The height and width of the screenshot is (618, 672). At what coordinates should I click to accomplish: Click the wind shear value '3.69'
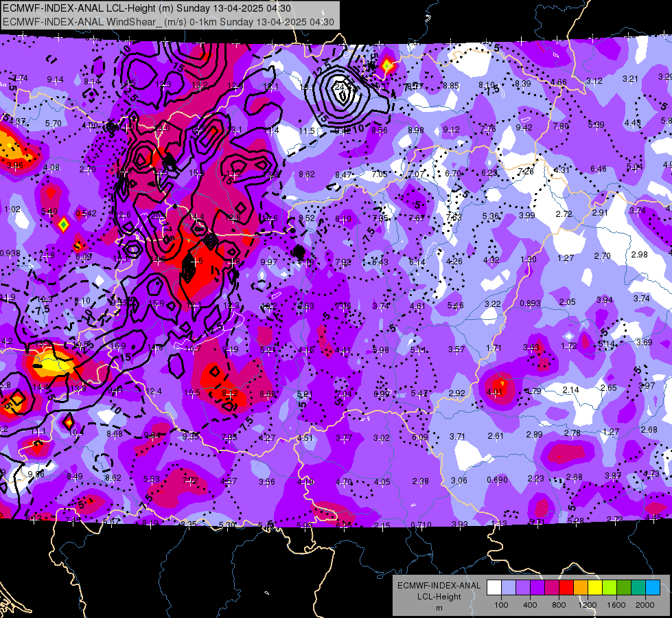pos(644,342)
